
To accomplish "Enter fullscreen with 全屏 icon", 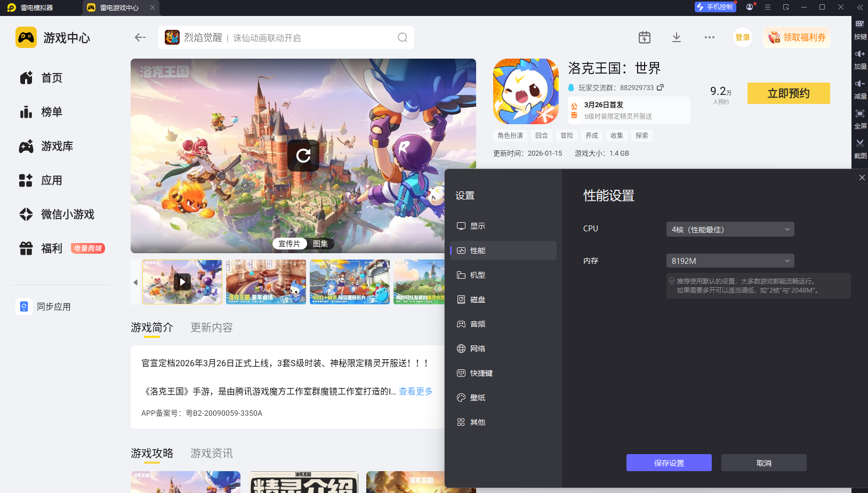I will tap(860, 119).
